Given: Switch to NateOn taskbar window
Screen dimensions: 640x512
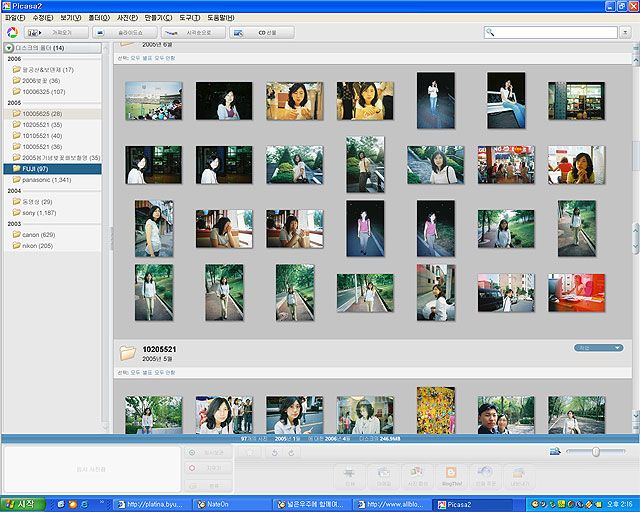Looking at the screenshot, I should (x=232, y=505).
